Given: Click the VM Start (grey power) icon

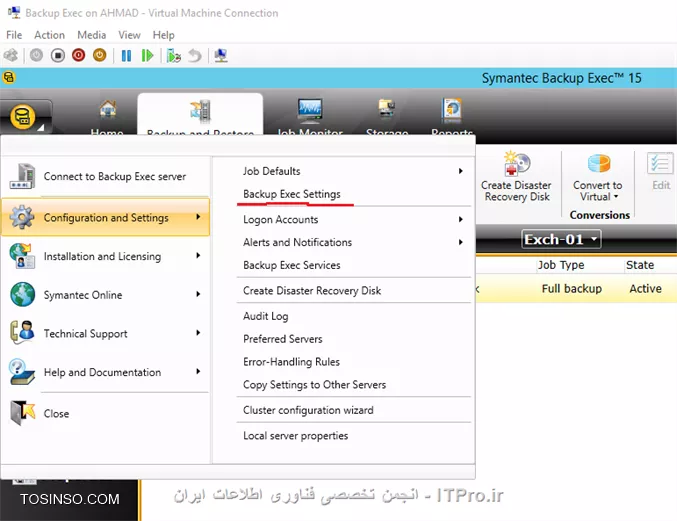Looking at the screenshot, I should coord(36,55).
